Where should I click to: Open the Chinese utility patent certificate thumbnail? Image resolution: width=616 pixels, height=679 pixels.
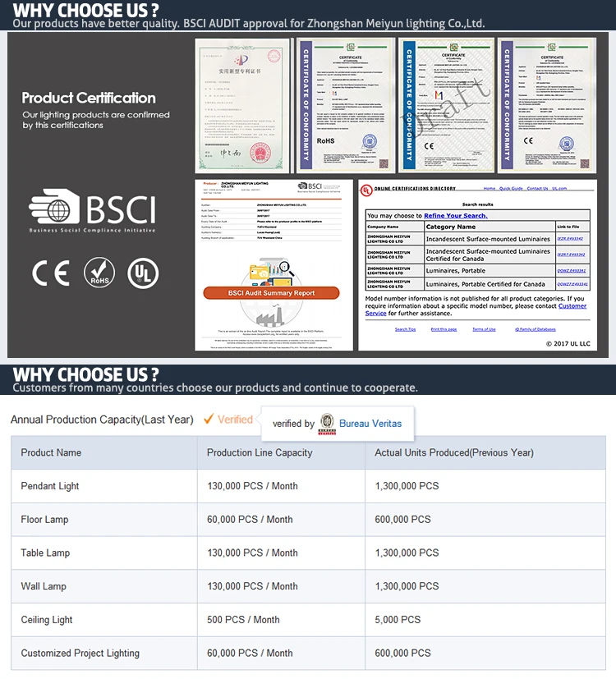pyautogui.click(x=242, y=106)
